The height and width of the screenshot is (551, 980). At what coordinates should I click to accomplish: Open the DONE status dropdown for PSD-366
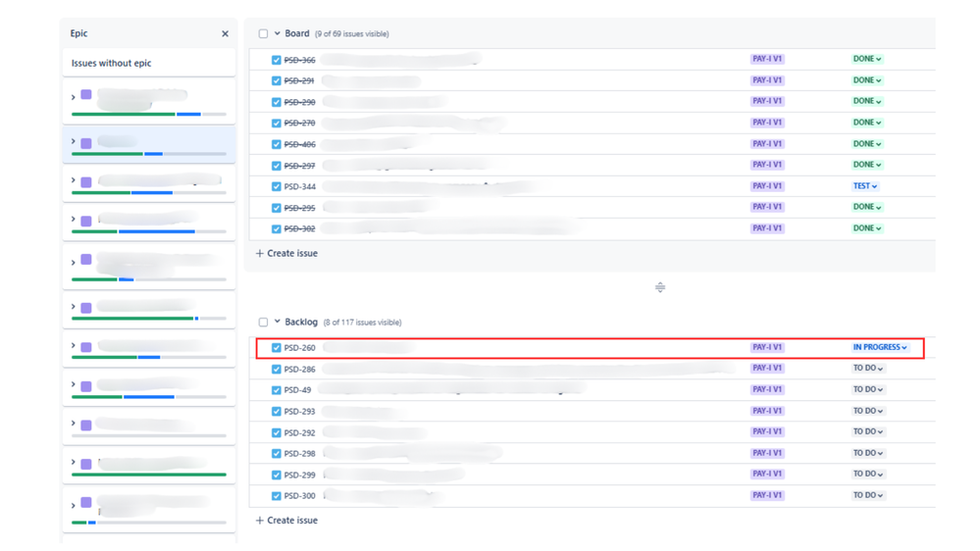click(x=867, y=59)
